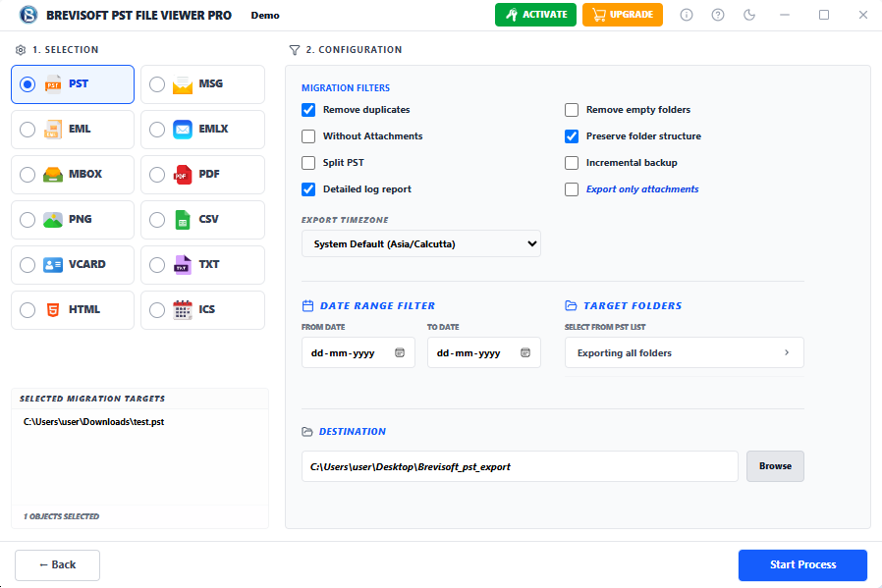Check Remove empty folders
Screen dimensions: 882x588
point(572,110)
